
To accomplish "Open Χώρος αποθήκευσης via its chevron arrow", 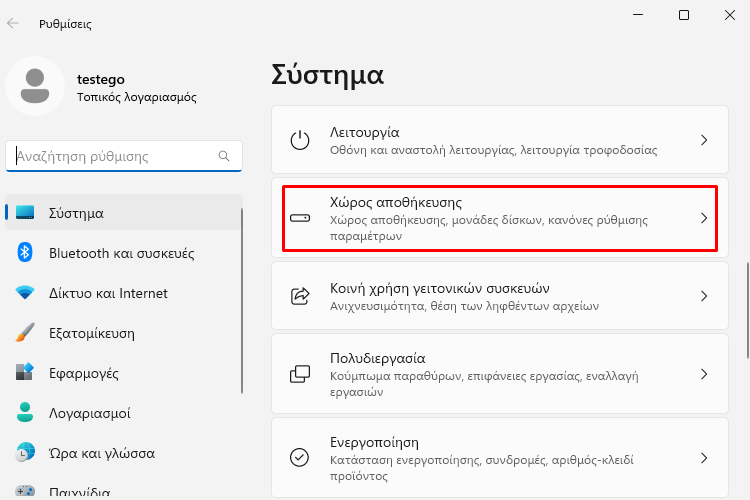I will [704, 218].
